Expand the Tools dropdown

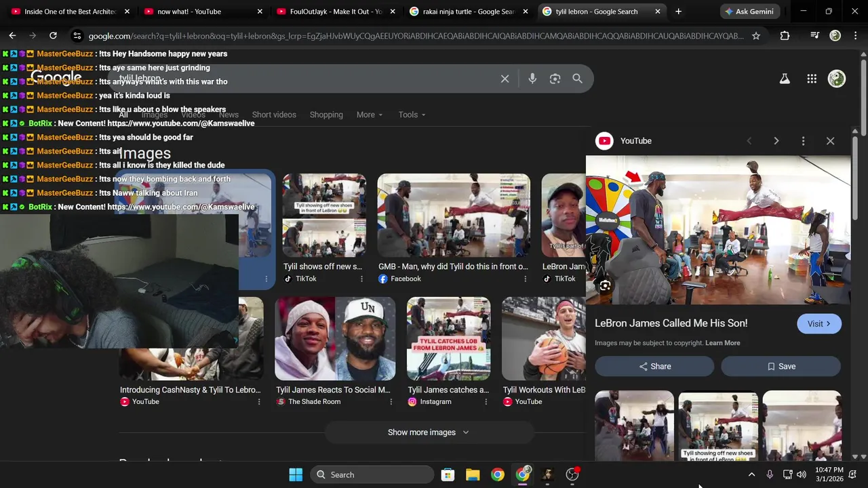point(412,115)
